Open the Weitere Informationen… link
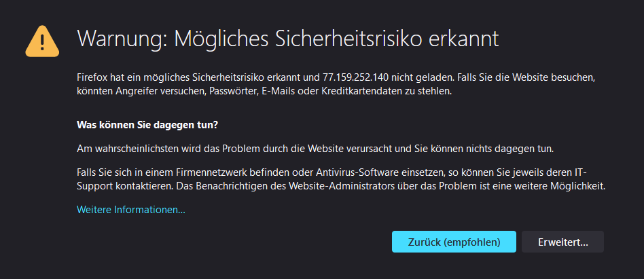Image resolution: width=644 pixels, height=279 pixels. (x=131, y=210)
